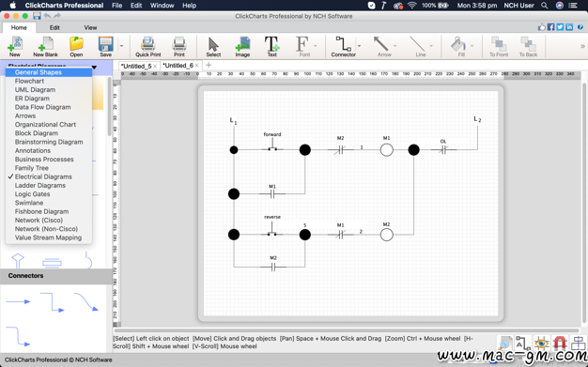Pick the straight arrow connector
Image resolution: width=588 pixels, height=367 pixels.
point(18,301)
